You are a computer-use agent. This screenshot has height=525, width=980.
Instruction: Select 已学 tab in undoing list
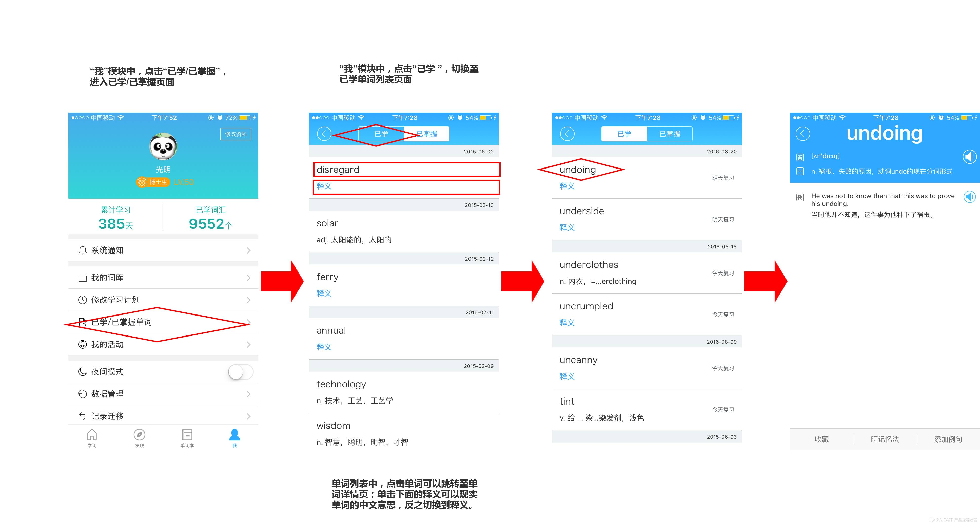click(624, 134)
